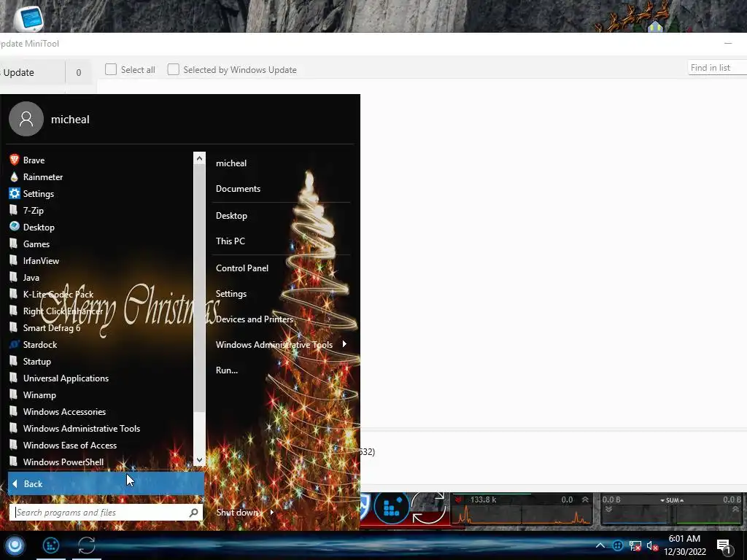
Task: Click the Back button in start menu
Action: (106, 484)
